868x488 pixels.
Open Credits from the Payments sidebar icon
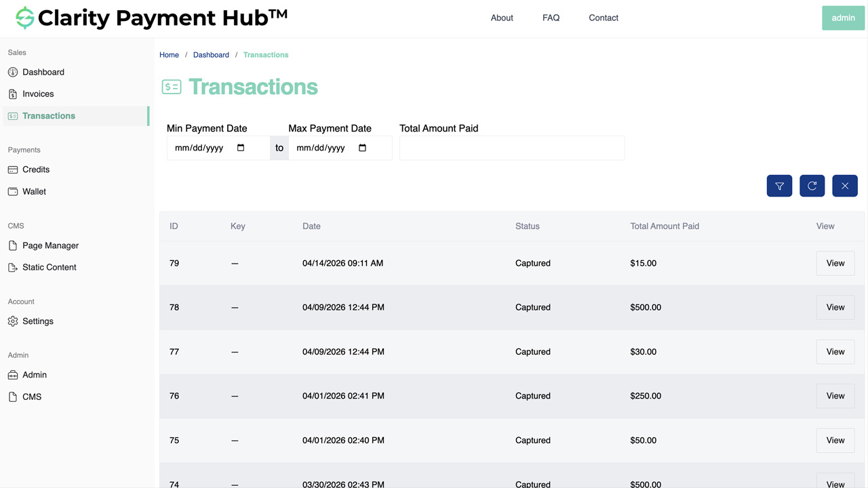tap(13, 169)
